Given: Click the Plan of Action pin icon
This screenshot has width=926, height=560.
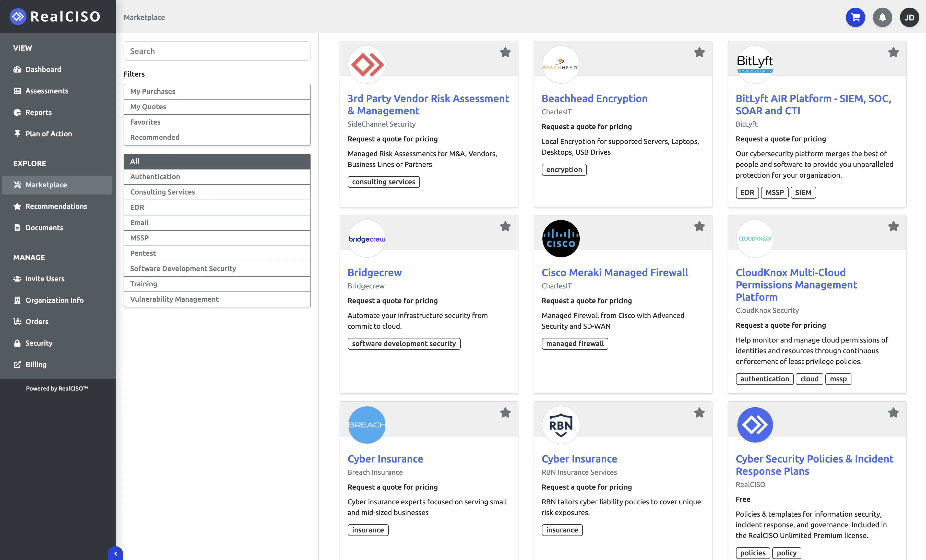Looking at the screenshot, I should click(17, 134).
